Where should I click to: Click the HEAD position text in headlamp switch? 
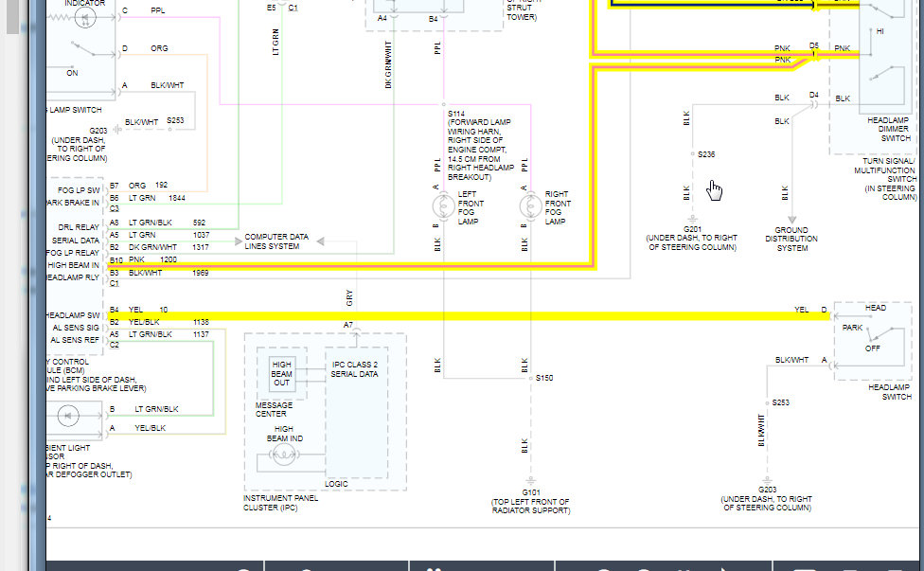click(875, 308)
